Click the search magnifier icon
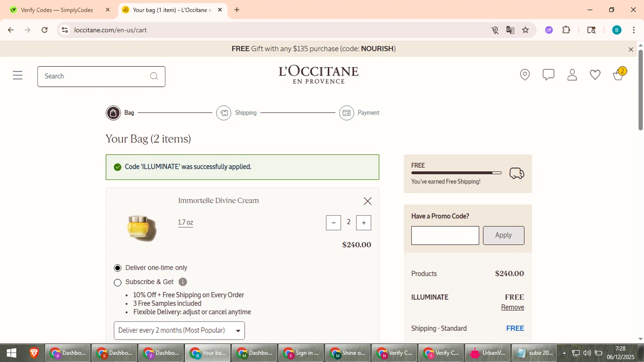This screenshot has width=644, height=362. point(154,76)
